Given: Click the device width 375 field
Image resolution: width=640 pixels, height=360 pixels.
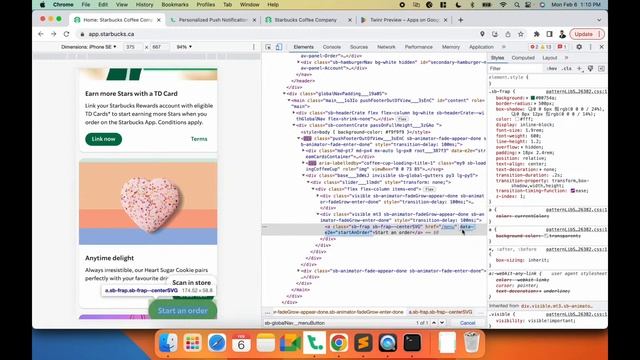Looking at the screenshot, I should 133,47.
